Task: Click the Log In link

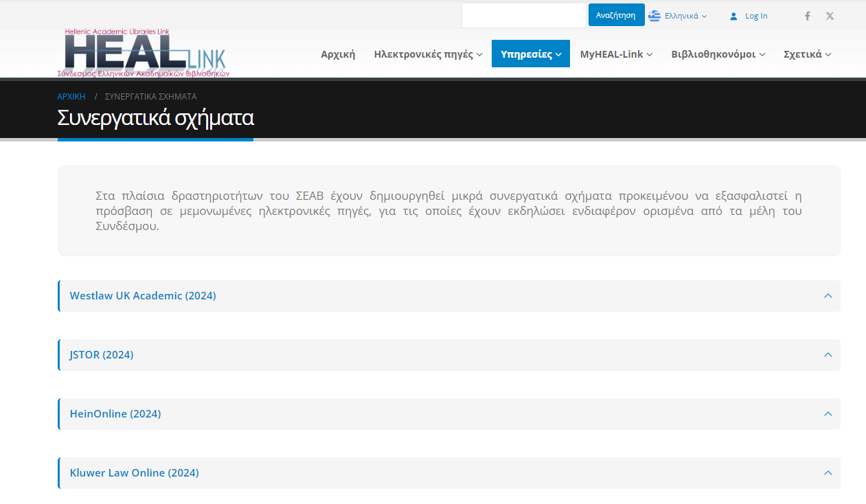Action: coord(756,16)
